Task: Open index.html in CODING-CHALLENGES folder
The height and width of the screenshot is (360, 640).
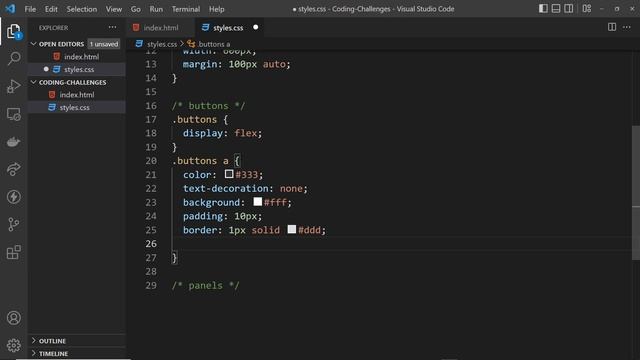Action: coord(77,95)
